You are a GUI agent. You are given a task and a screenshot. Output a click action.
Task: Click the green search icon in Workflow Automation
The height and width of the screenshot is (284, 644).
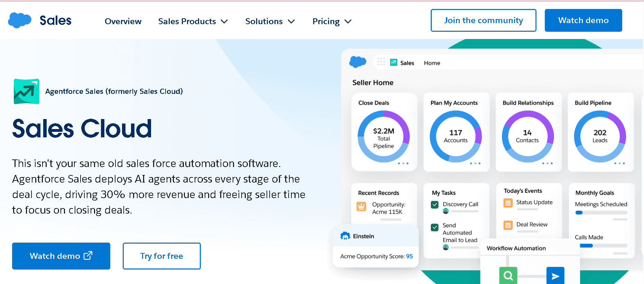[508, 275]
